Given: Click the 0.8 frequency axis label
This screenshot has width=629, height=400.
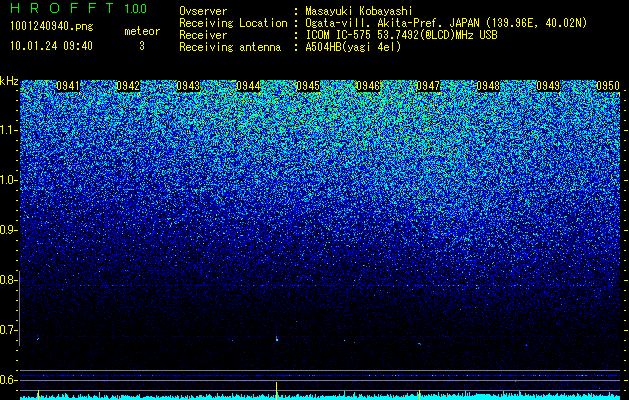Looking at the screenshot, I should click(7, 280).
